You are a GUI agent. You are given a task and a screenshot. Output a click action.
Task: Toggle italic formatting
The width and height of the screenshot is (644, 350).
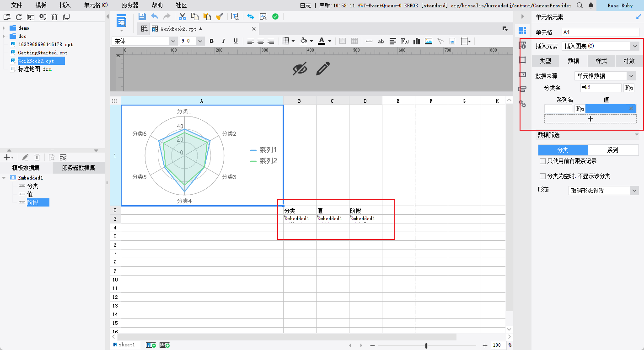click(224, 41)
